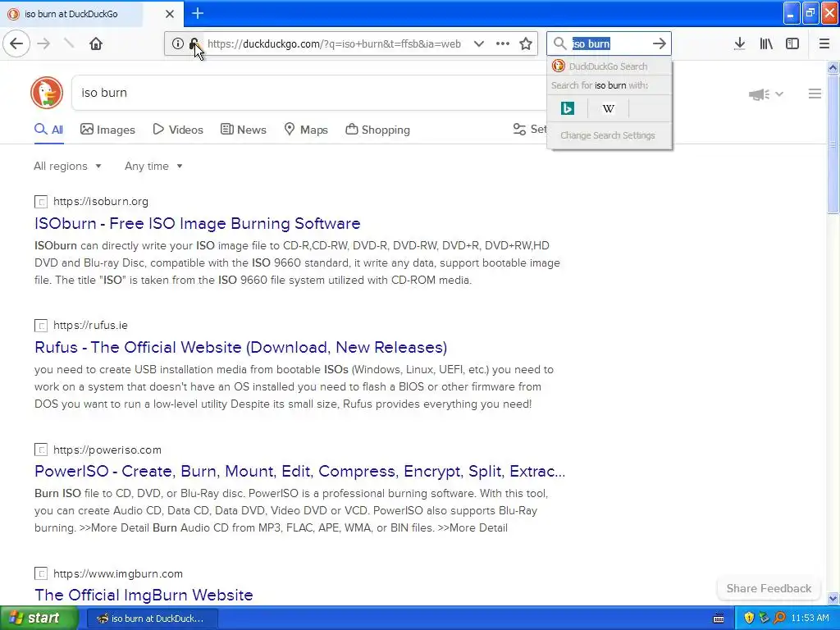The width and height of the screenshot is (840, 630).
Task: Switch to the Images tab
Action: [x=107, y=130]
